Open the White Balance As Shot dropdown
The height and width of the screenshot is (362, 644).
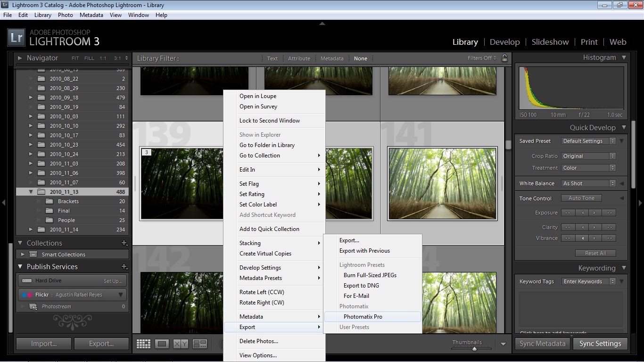589,183
